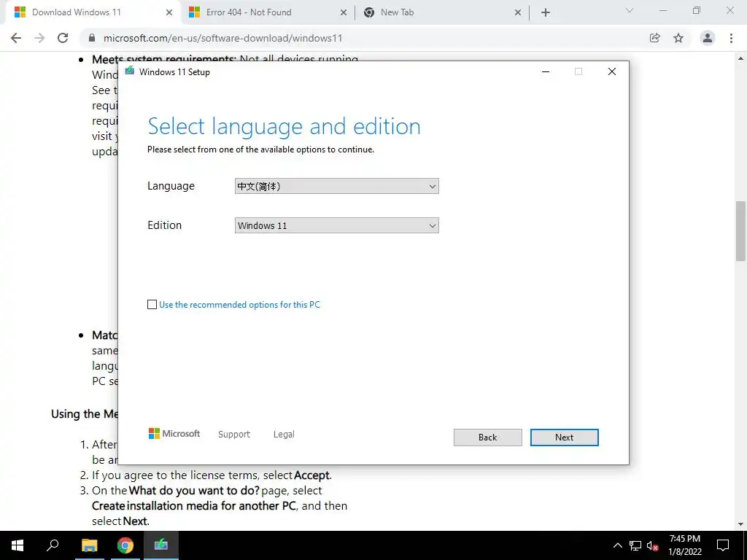Click the scrollbar up arrow
This screenshot has width=747, height=560.
pos(740,58)
